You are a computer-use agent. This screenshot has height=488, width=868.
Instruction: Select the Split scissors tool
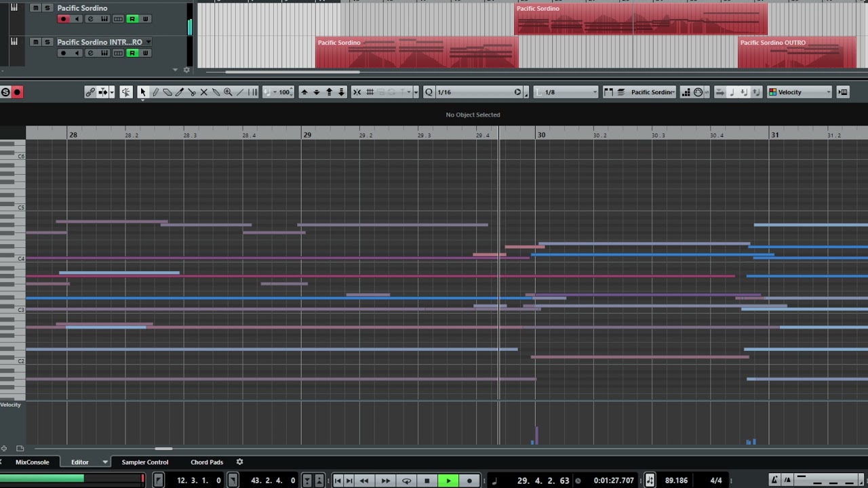pos(192,92)
